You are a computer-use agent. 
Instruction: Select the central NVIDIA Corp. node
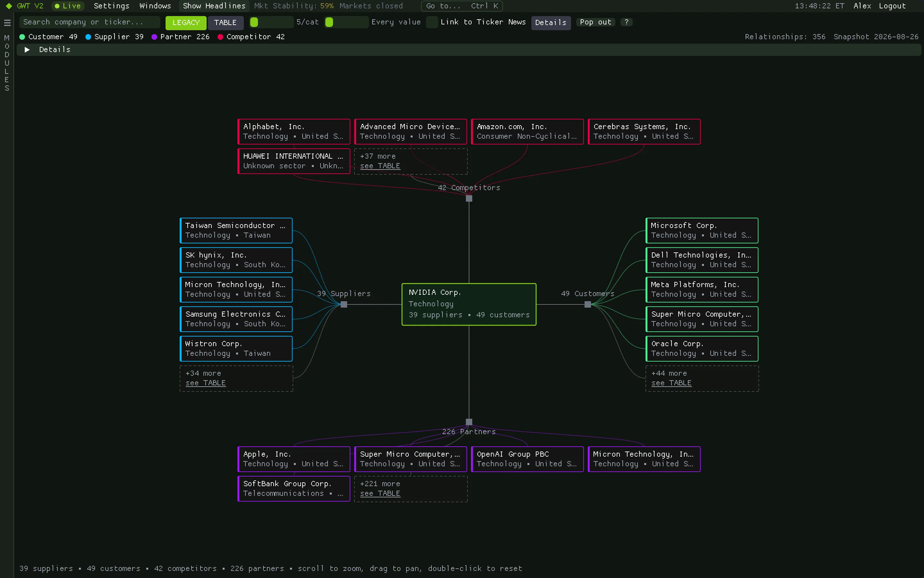[469, 304]
